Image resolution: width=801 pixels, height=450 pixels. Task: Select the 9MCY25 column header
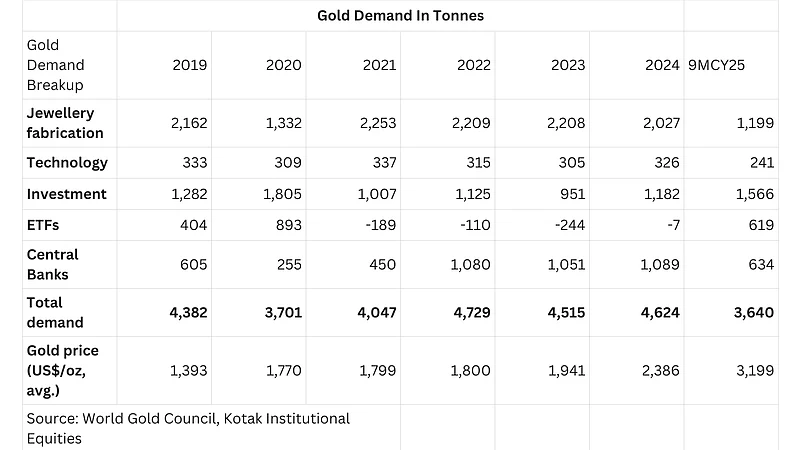tap(718, 65)
